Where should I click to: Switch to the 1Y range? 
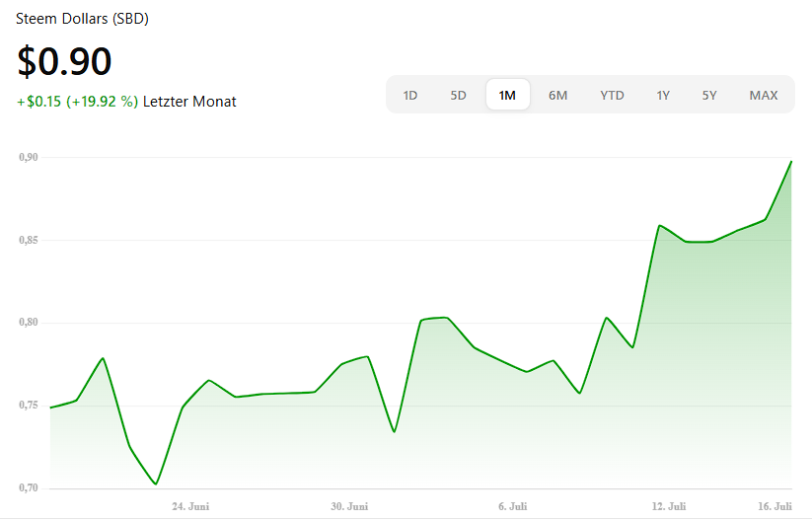pyautogui.click(x=663, y=96)
